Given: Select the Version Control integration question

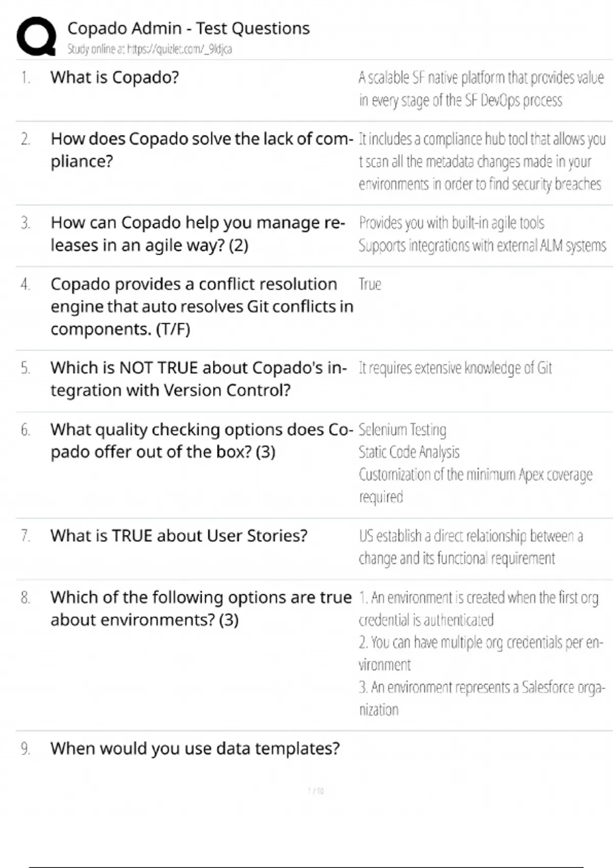Looking at the screenshot, I should click(x=198, y=379).
